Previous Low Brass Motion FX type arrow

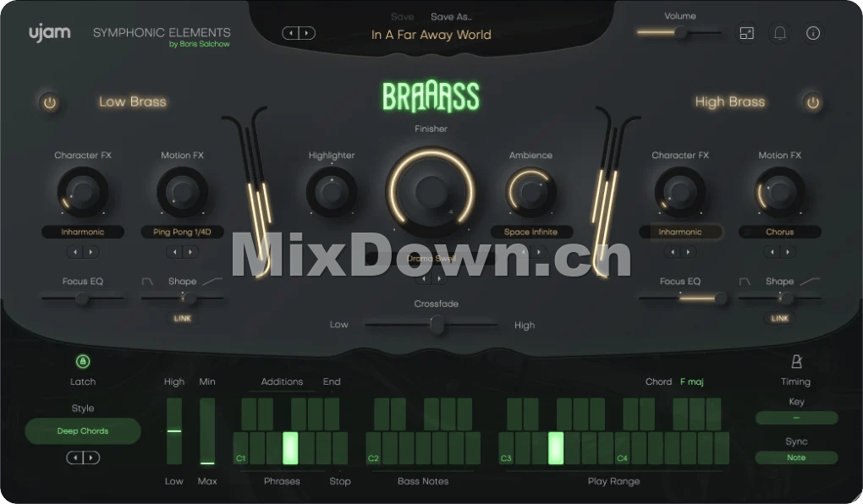coord(174,252)
